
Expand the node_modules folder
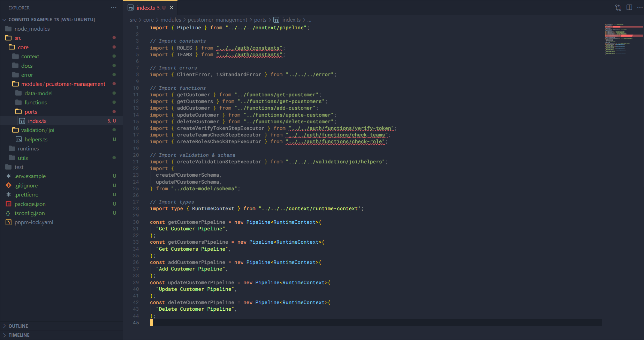(x=32, y=29)
